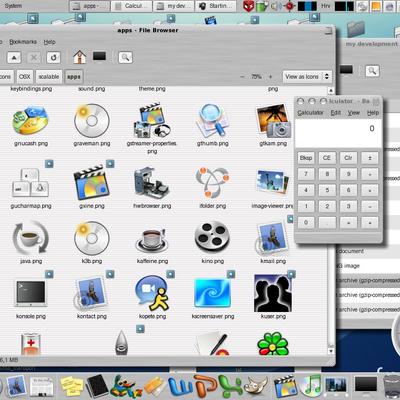Launch the iTunes music note dock icon

310,387
